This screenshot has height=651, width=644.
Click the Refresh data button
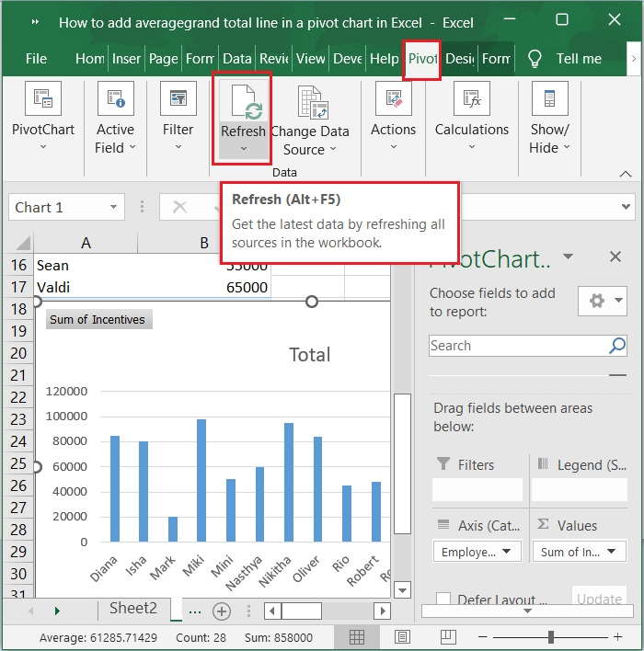pos(242,101)
